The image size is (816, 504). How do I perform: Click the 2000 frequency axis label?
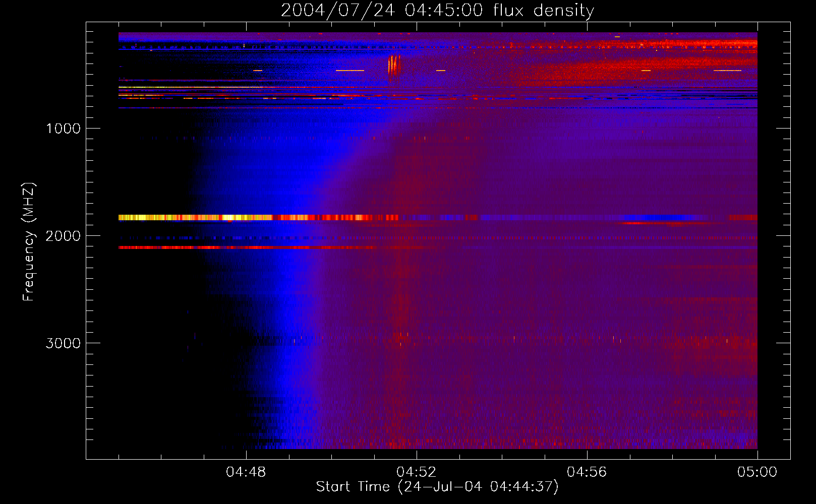(x=63, y=236)
